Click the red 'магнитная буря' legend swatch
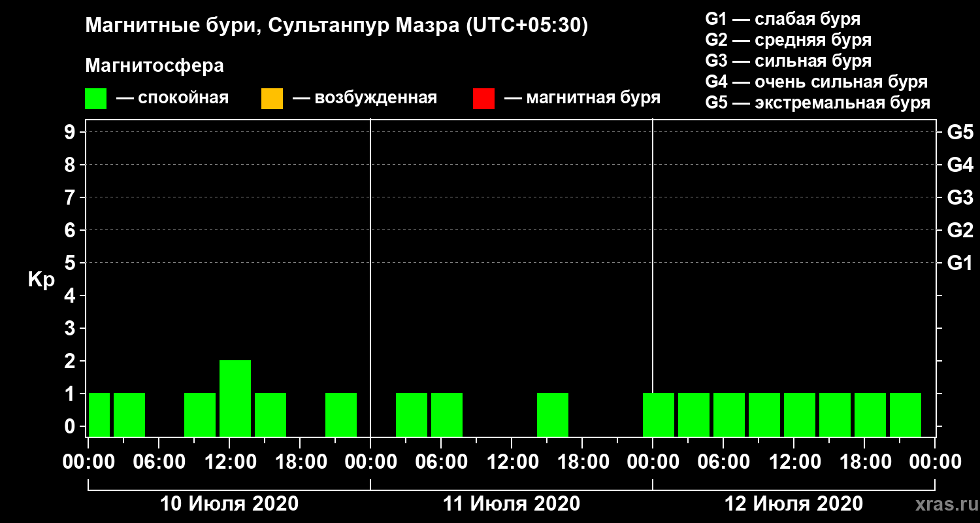Image resolution: width=980 pixels, height=523 pixels. pyautogui.click(x=483, y=99)
